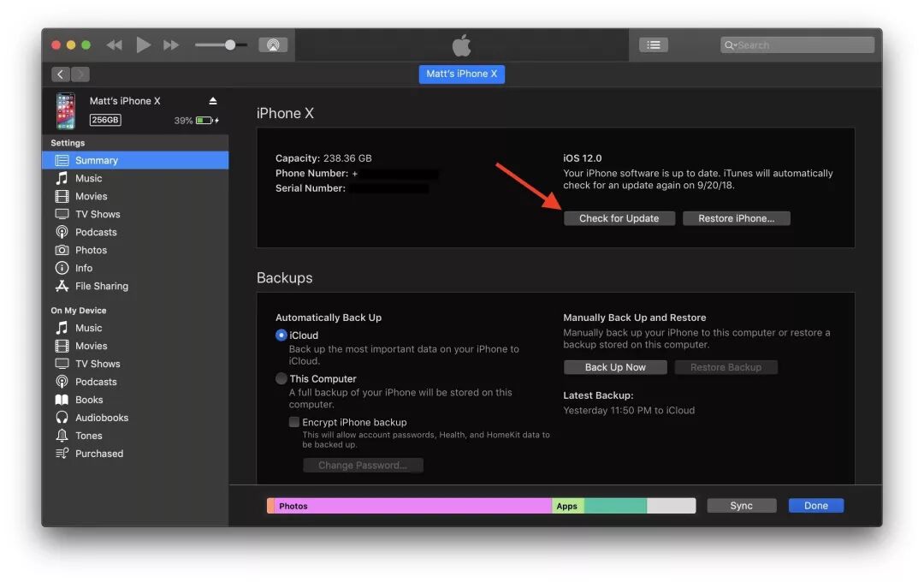924x582 pixels.
Task: Click the Info sidebar icon
Action: coord(62,268)
